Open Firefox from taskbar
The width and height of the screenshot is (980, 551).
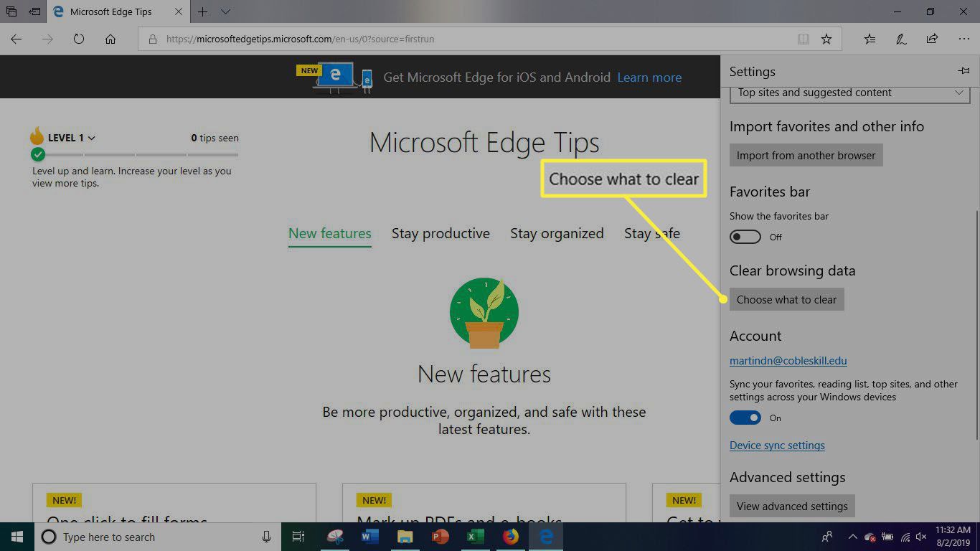click(511, 537)
